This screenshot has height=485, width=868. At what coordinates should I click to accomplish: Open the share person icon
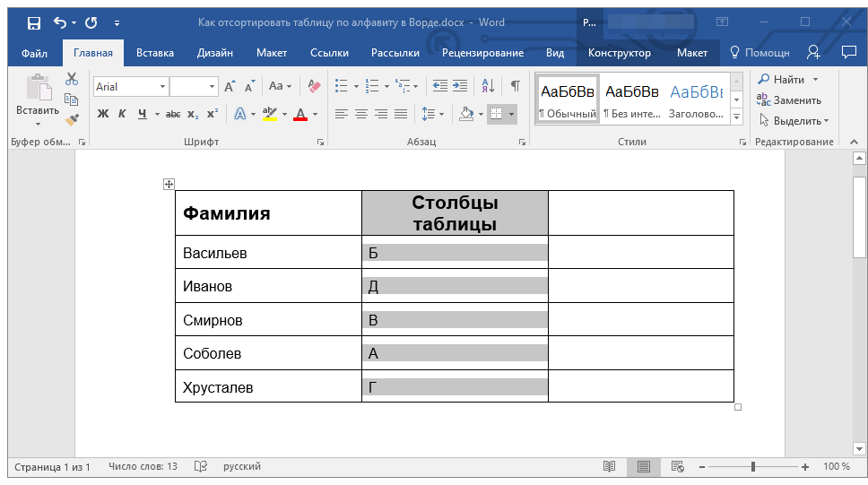click(813, 53)
